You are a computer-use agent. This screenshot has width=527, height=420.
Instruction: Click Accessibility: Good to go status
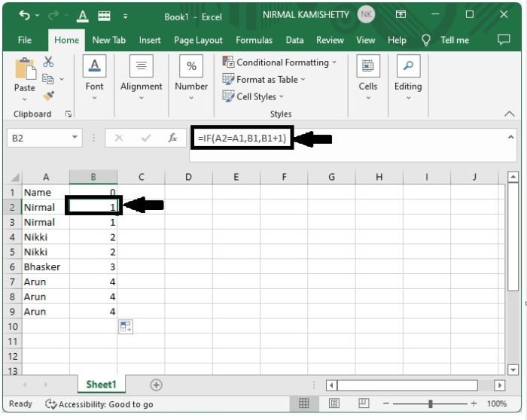[106, 404]
